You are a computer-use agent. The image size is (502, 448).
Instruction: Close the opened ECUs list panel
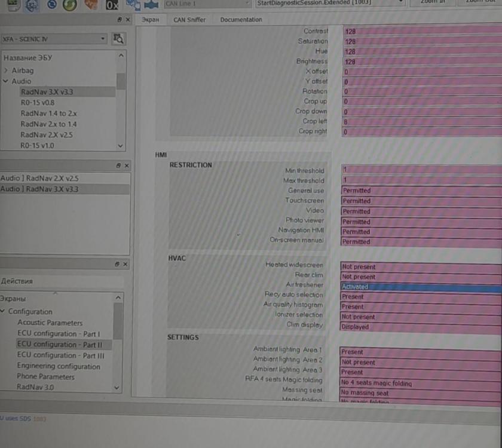click(127, 165)
